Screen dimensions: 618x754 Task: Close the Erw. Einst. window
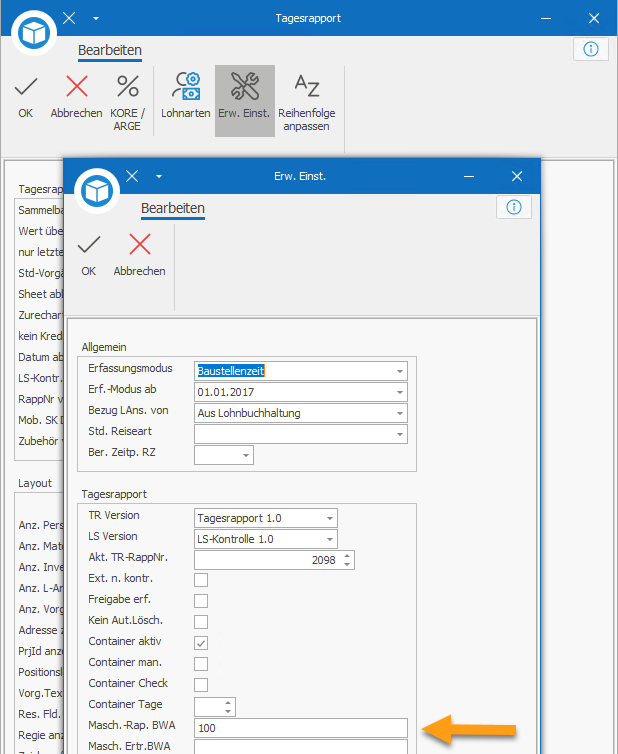pyautogui.click(x=517, y=176)
